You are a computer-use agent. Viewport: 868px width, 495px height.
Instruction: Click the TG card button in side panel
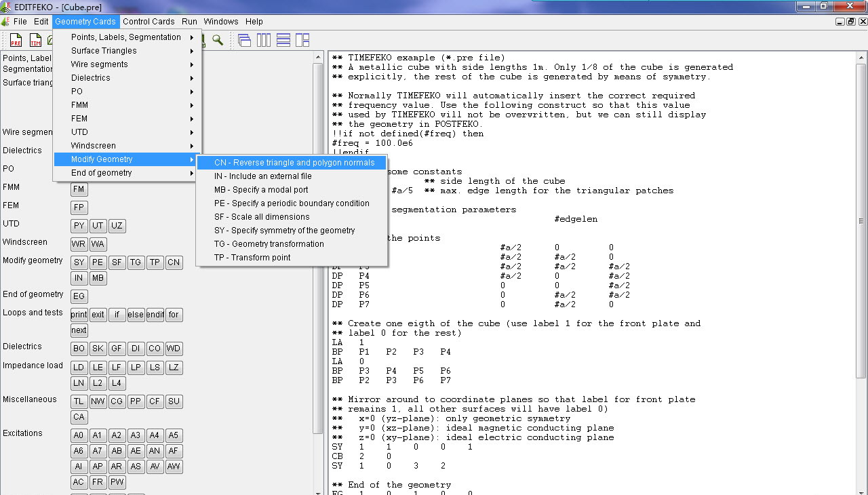click(136, 262)
